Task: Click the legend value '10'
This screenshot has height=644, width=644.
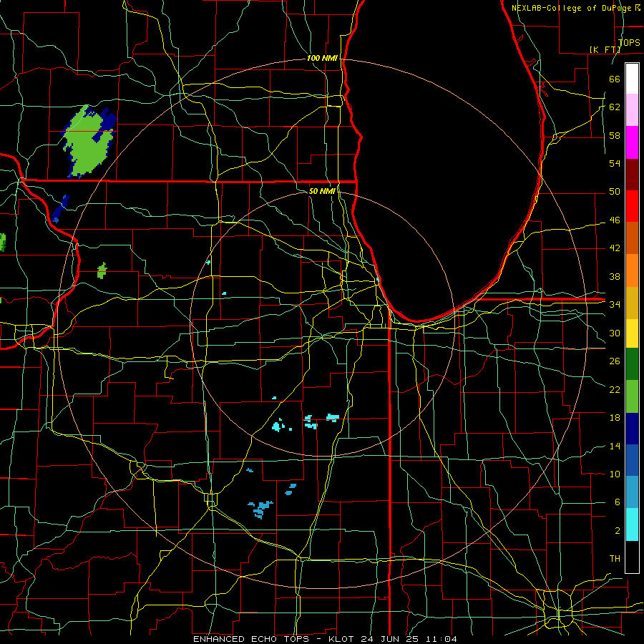Action: click(615, 474)
